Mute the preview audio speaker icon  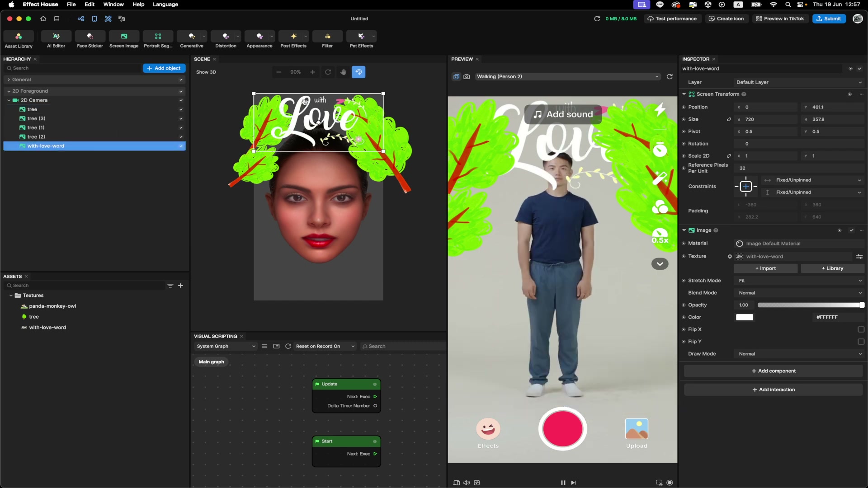coord(467,483)
